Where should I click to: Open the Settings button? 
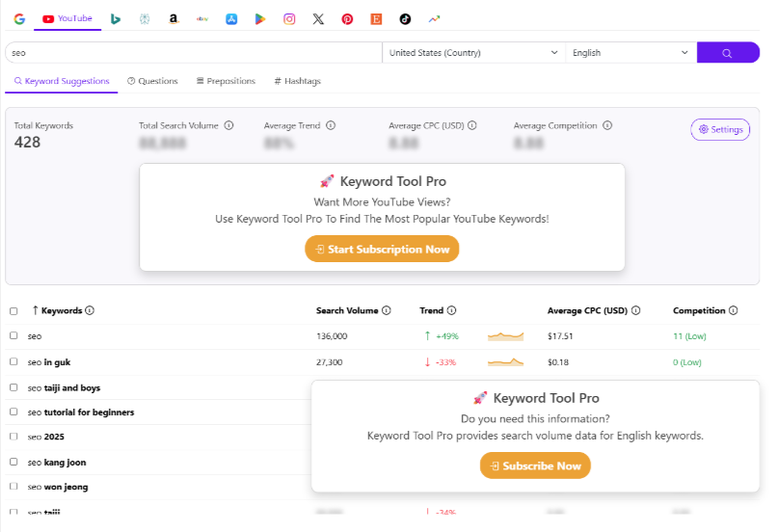[720, 130]
